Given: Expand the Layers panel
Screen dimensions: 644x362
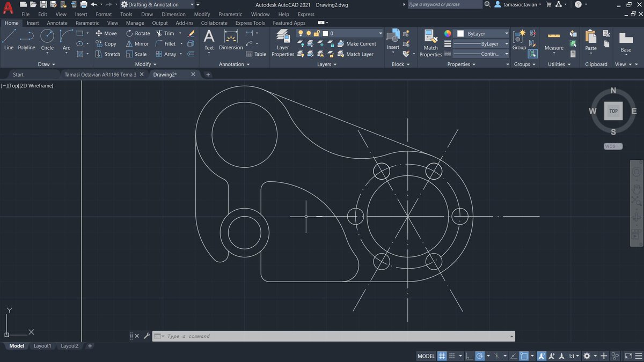Looking at the screenshot, I should coord(327,64).
